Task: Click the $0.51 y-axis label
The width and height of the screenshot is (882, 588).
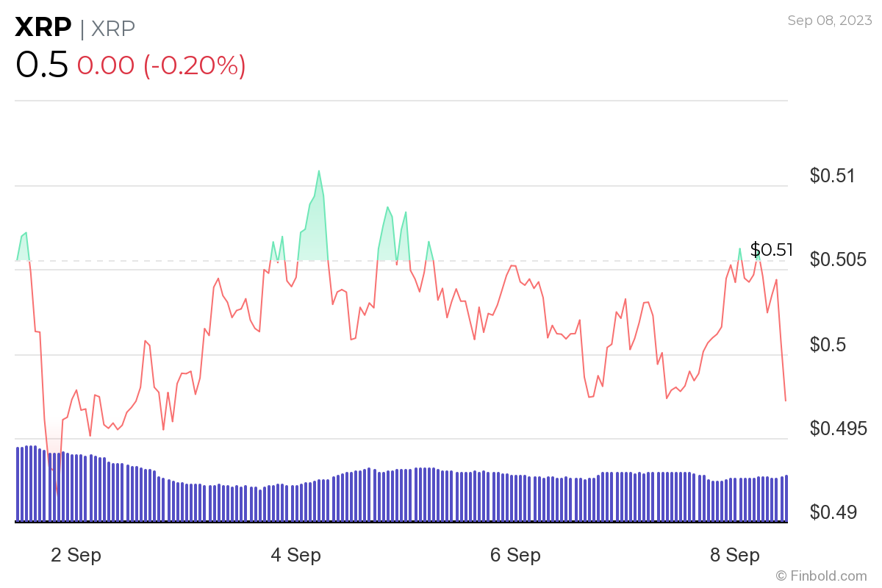Action: pos(833,176)
